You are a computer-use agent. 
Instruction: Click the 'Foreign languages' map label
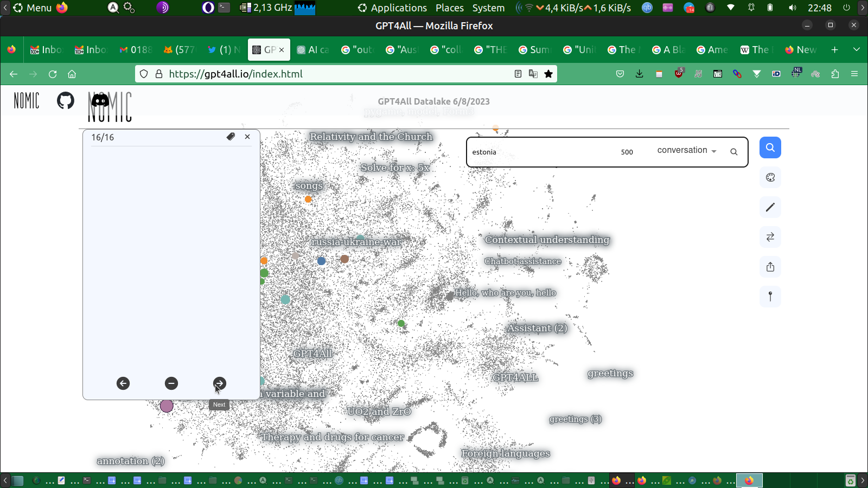[506, 453]
